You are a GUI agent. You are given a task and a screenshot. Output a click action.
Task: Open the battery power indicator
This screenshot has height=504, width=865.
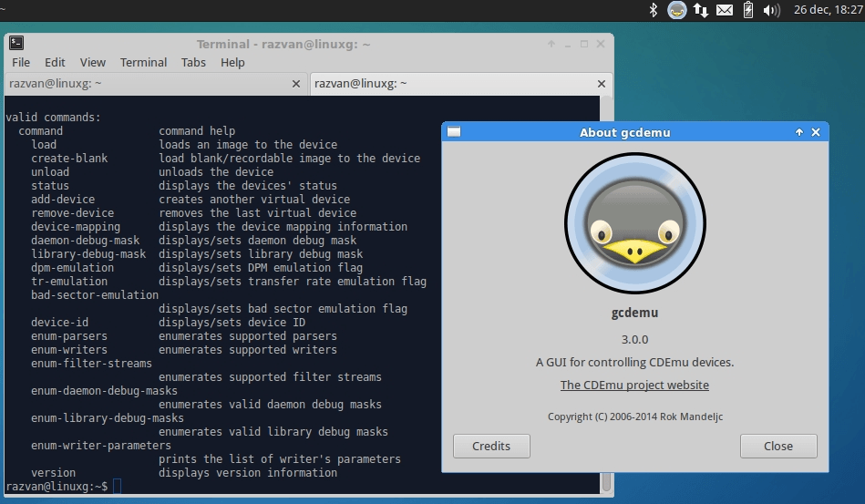[x=748, y=10]
